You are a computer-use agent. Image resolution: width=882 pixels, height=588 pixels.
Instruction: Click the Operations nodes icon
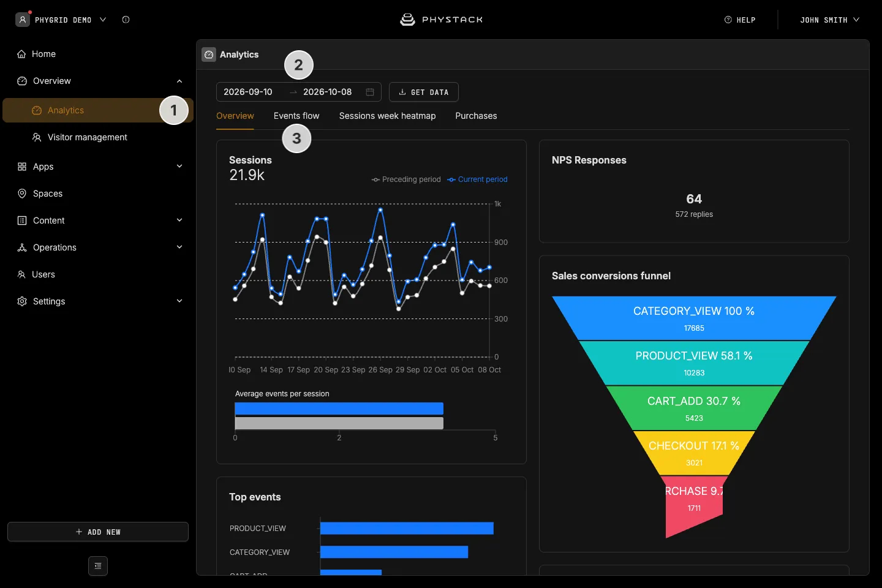tap(22, 247)
